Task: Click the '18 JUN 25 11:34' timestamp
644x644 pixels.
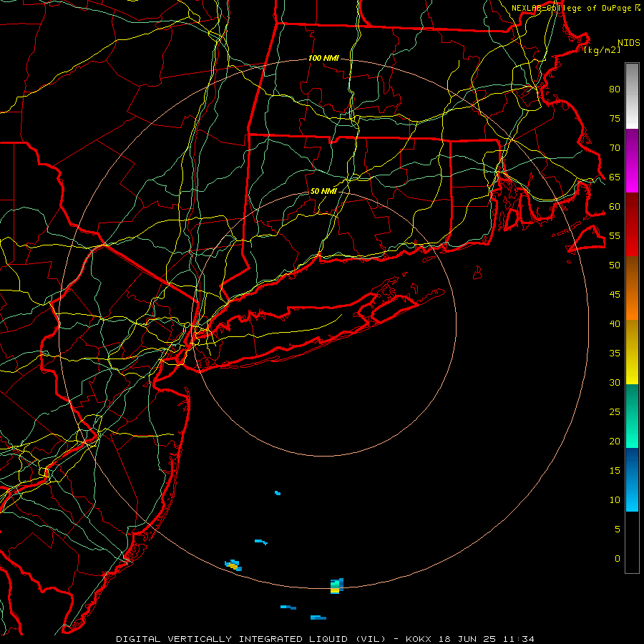Action: pyautogui.click(x=487, y=639)
